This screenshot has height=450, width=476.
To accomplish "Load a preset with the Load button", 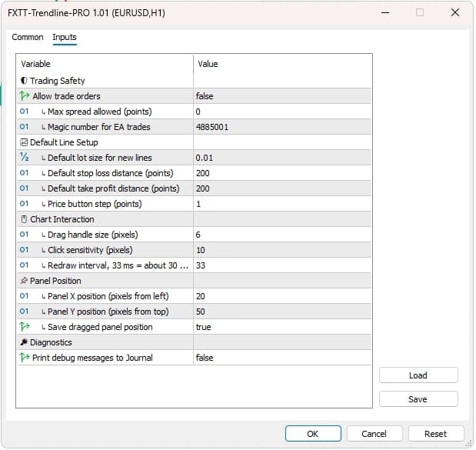I will pos(418,375).
